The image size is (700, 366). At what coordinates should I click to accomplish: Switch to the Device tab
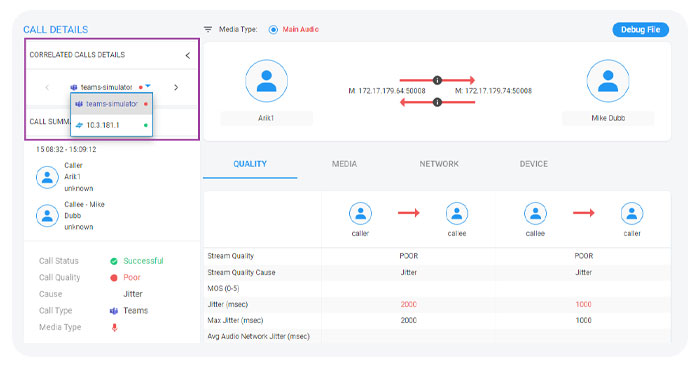(533, 164)
